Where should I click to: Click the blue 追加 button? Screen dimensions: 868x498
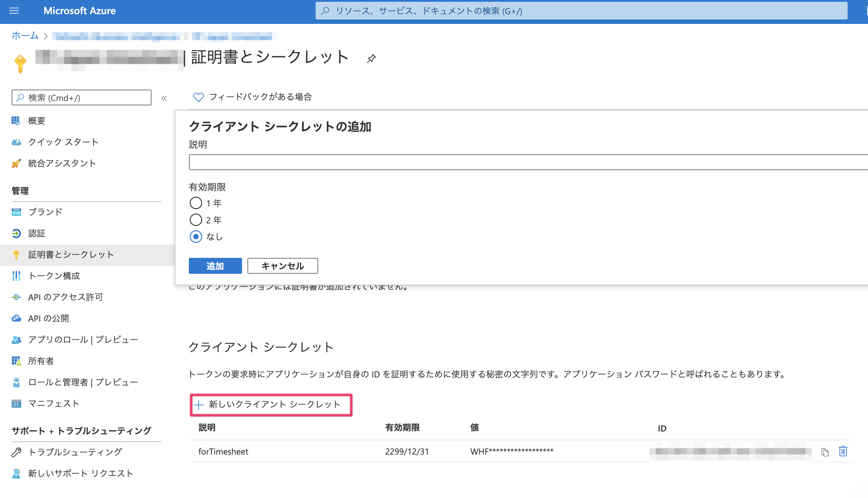[x=215, y=266]
